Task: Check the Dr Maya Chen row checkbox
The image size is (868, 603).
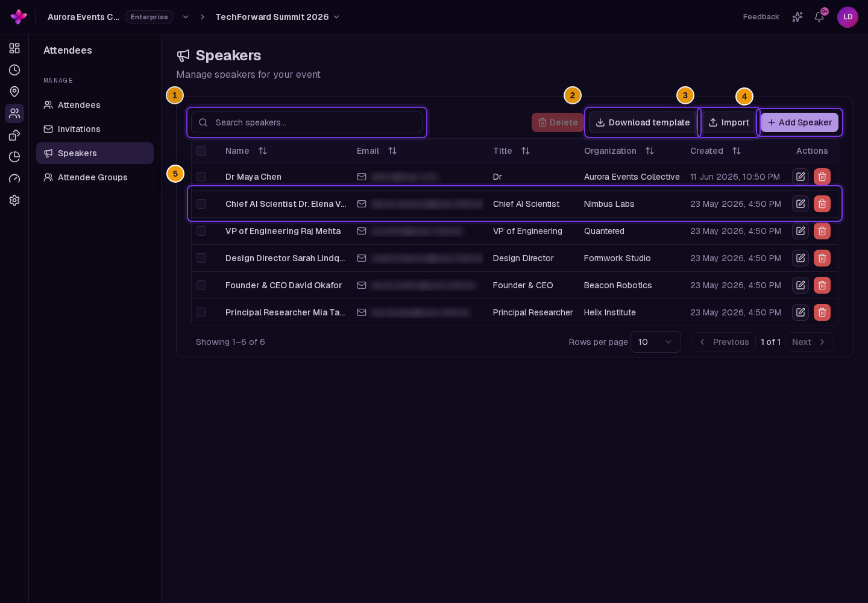Action: (x=201, y=177)
